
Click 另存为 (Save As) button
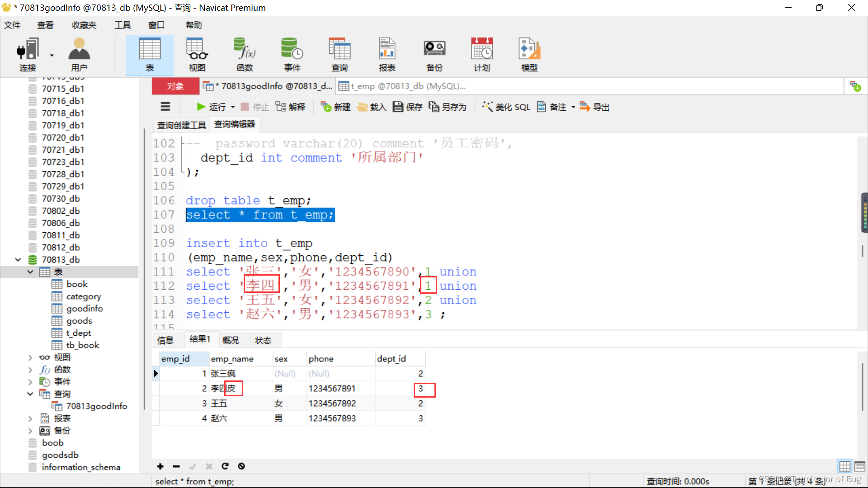coord(448,107)
